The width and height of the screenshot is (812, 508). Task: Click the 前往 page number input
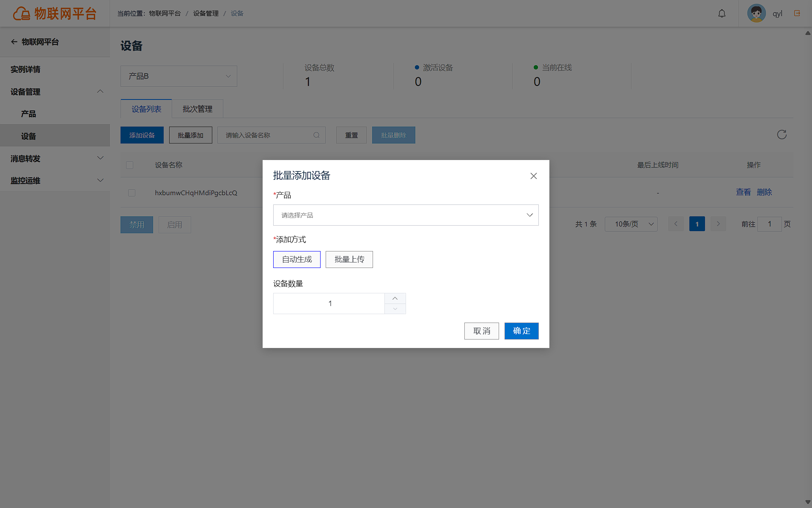(x=770, y=224)
